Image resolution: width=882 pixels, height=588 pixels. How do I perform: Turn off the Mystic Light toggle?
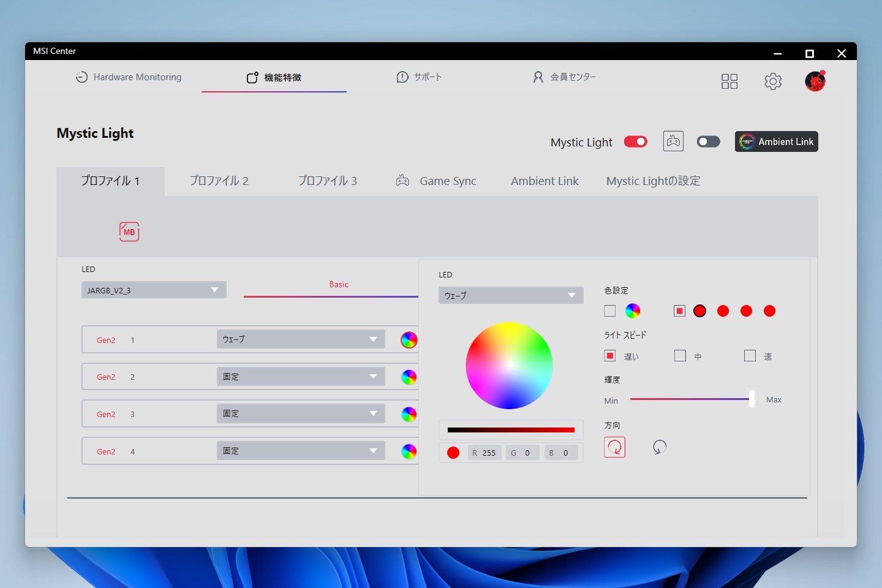pos(636,141)
